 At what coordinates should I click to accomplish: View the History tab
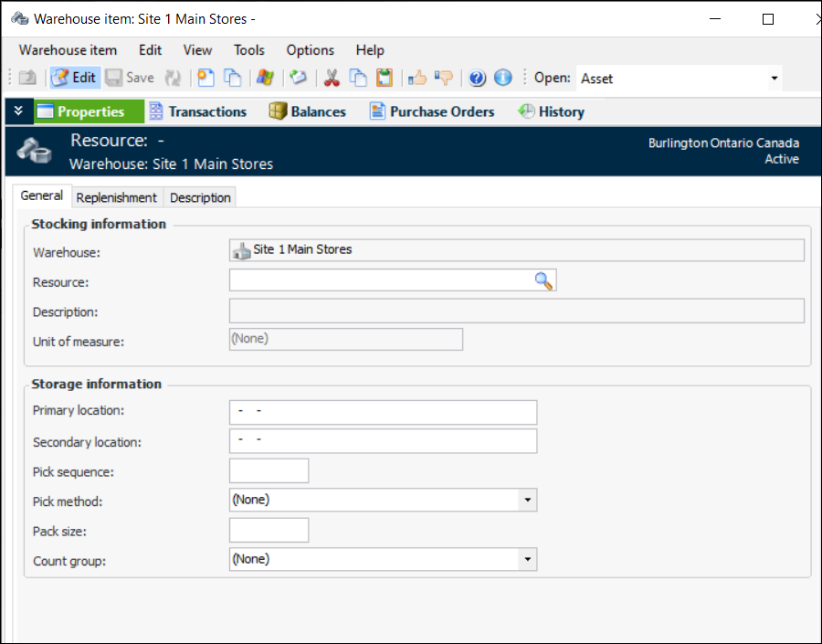click(x=551, y=111)
